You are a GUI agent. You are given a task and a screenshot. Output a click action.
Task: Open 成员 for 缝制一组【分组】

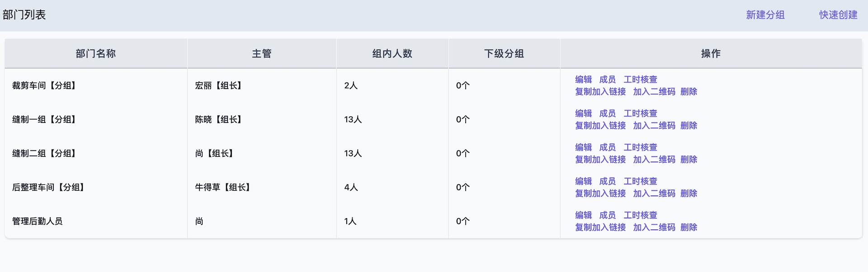[608, 113]
